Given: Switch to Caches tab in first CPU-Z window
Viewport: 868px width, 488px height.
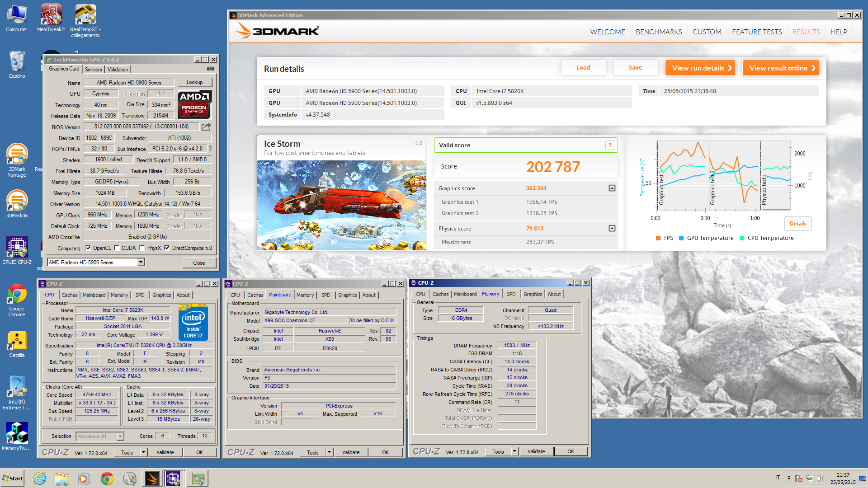Looking at the screenshot, I should point(69,295).
